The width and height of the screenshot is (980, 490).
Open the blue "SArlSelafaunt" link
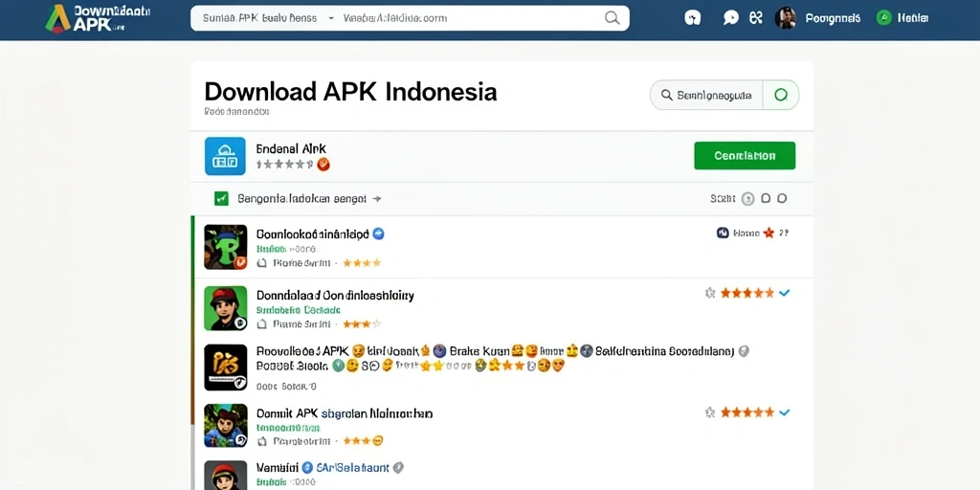(x=352, y=467)
